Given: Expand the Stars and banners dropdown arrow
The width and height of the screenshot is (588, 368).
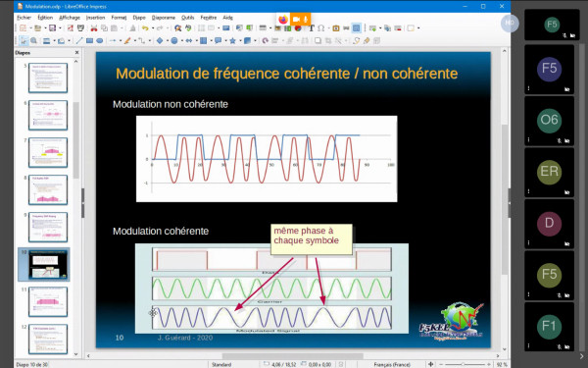Looking at the screenshot, I should coord(240,40).
